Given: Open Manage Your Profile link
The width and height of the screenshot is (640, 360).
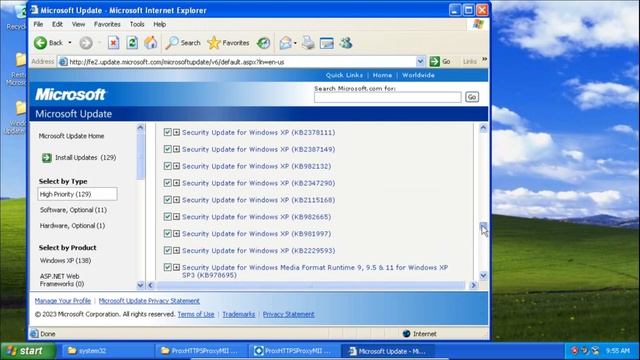Looking at the screenshot, I should [63, 301].
